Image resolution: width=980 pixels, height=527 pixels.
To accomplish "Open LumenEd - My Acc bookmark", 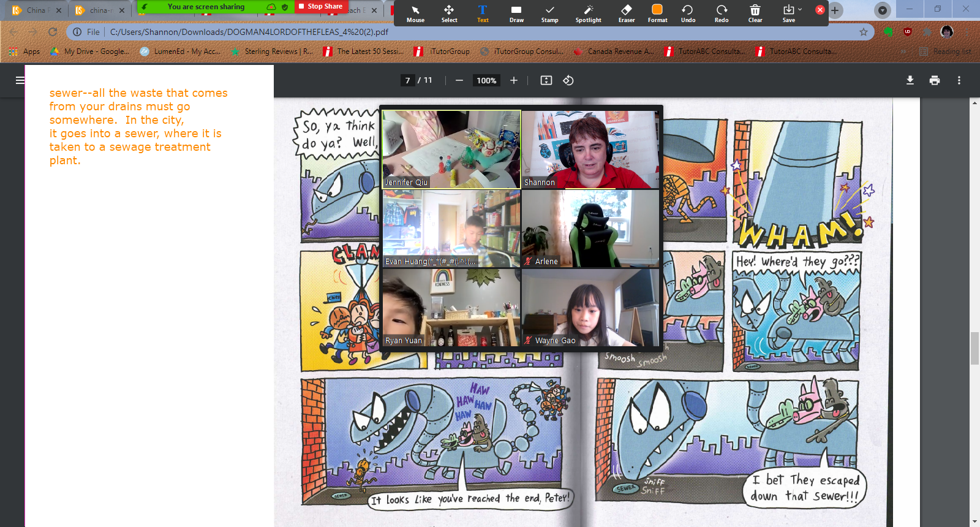I will pyautogui.click(x=181, y=51).
